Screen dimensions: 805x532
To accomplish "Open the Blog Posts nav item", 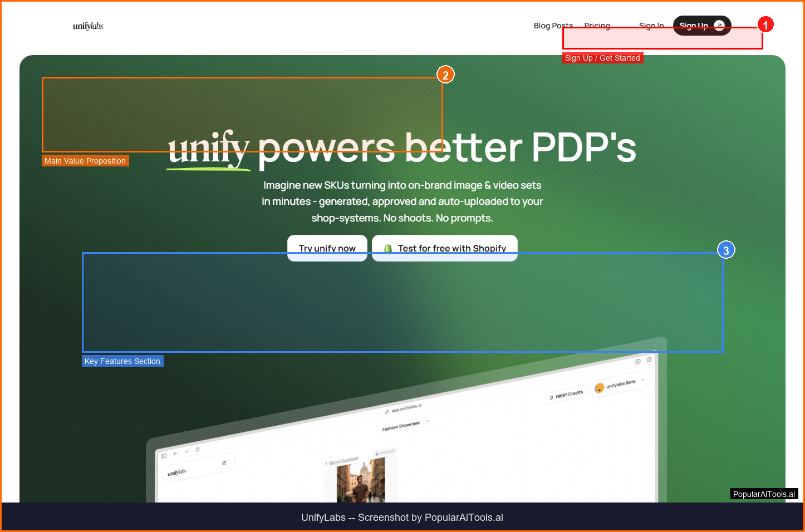I will 553,26.
